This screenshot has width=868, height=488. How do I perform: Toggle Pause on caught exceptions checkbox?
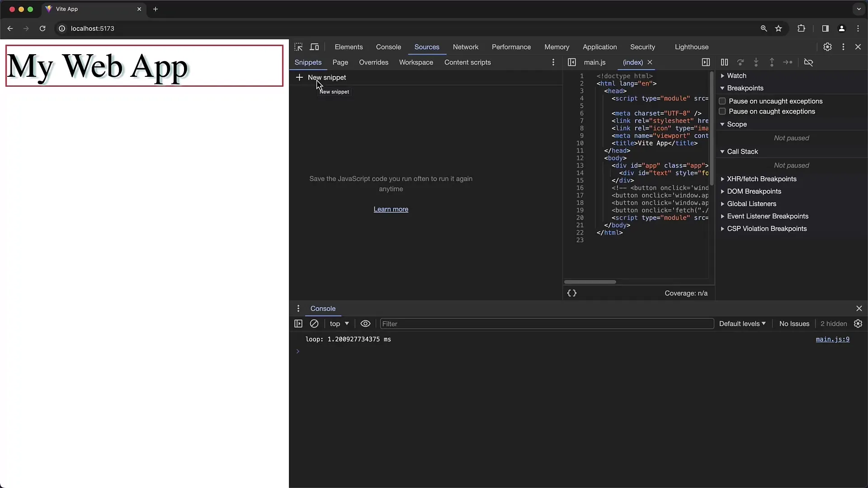point(722,112)
